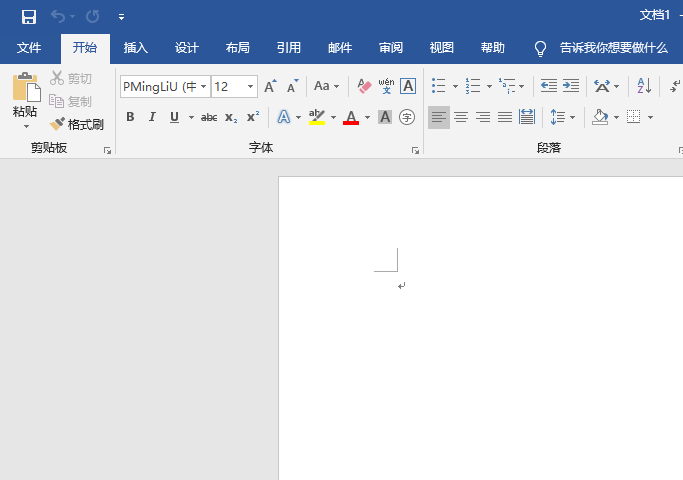Toggle italic formatting
Image resolution: width=683 pixels, height=480 pixels.
tap(152, 117)
